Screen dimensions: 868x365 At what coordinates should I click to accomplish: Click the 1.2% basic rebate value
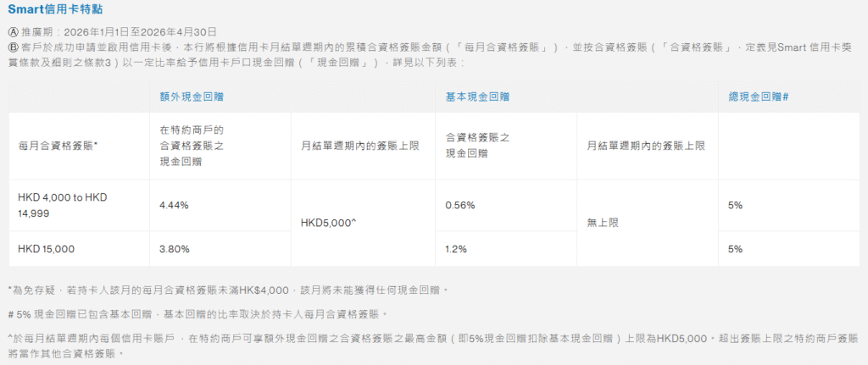click(456, 249)
